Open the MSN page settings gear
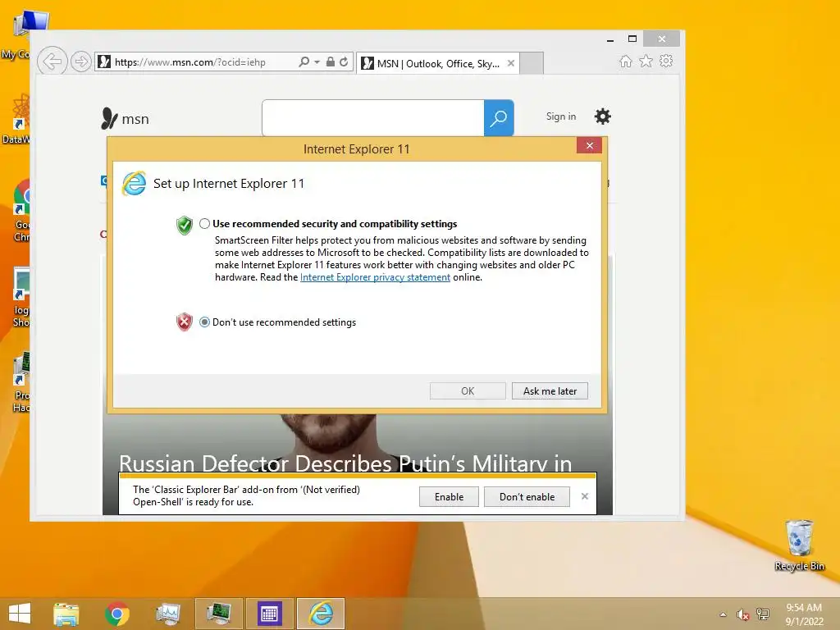This screenshot has height=630, width=840. click(x=603, y=116)
